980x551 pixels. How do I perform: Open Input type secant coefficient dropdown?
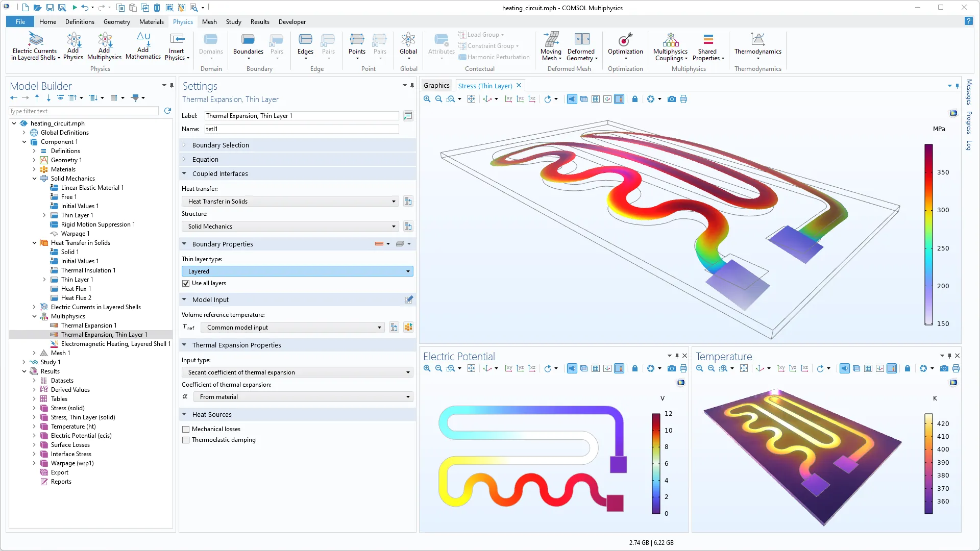[297, 372]
